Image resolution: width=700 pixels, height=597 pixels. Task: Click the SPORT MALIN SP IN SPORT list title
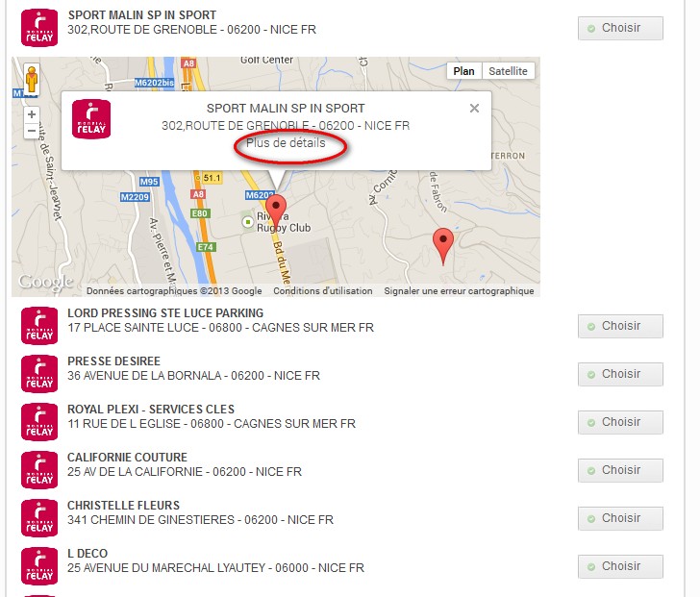[x=142, y=15]
